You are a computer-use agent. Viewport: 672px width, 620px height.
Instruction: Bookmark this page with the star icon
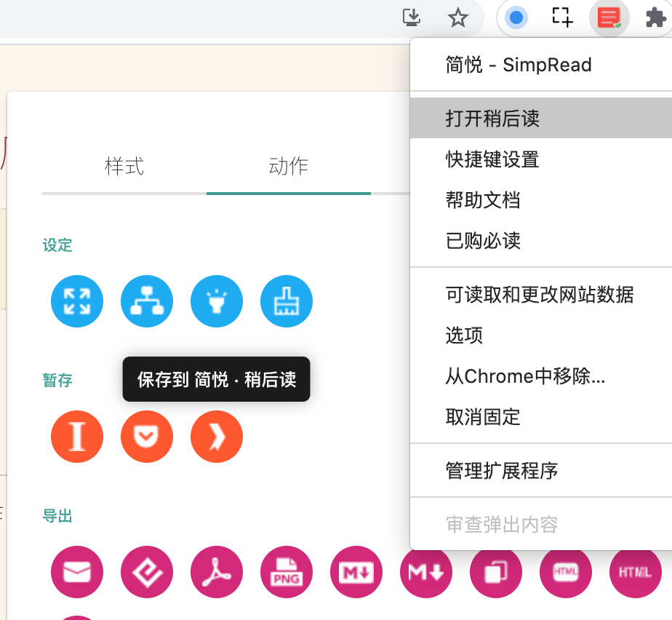457,17
